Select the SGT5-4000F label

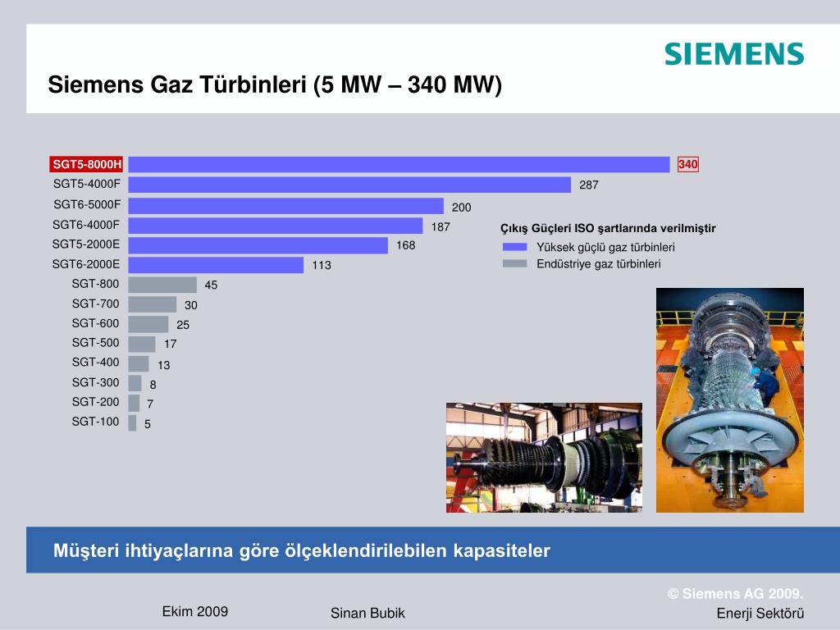tap(87, 184)
